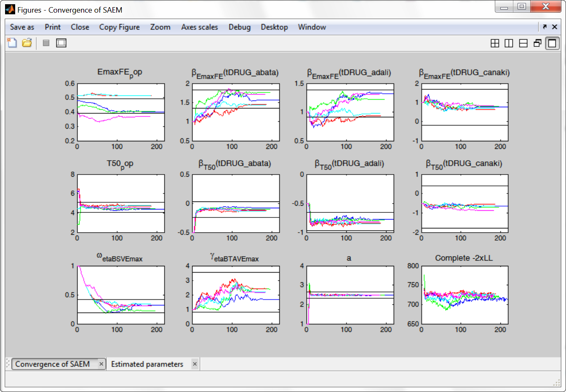The image size is (566, 392).
Task: Select the top-bottom split layout icon
Action: click(x=523, y=42)
